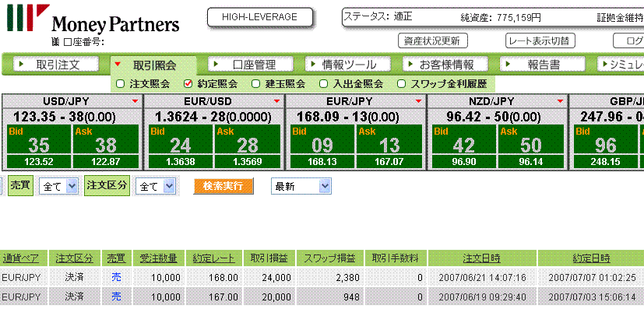Open USD/JPY pair dropdown arrow
This screenshot has height=309, width=644.
(135, 101)
